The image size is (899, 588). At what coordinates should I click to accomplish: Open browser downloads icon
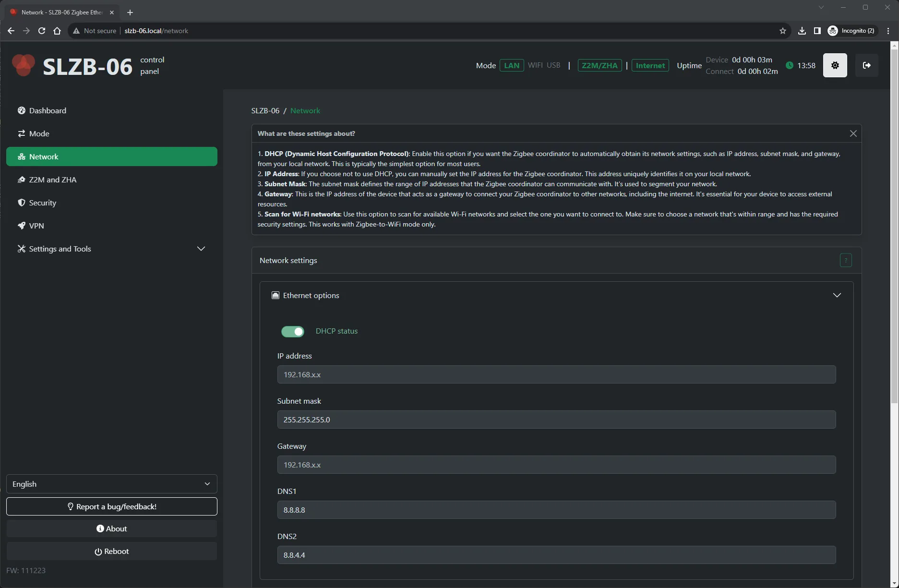point(802,31)
